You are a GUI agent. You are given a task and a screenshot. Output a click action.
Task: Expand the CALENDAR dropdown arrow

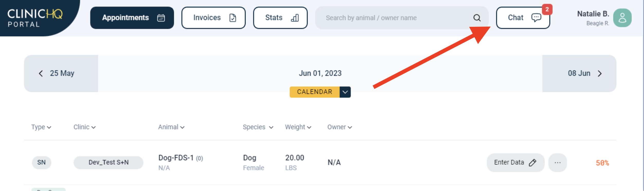pos(345,92)
